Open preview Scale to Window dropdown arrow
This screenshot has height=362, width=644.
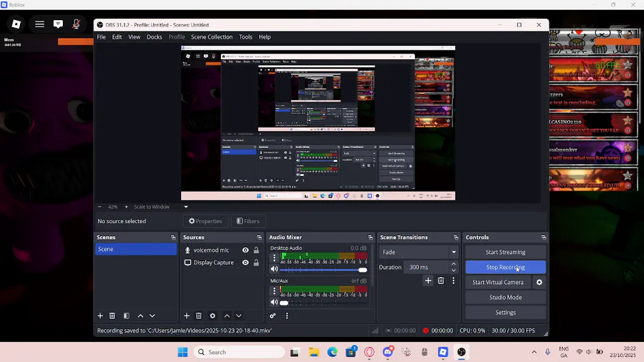pos(186,207)
